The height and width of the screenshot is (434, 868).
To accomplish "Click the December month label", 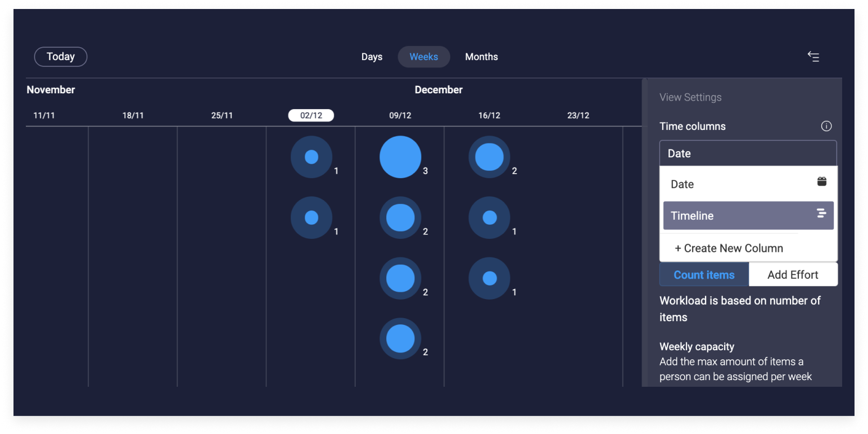I will [x=438, y=90].
